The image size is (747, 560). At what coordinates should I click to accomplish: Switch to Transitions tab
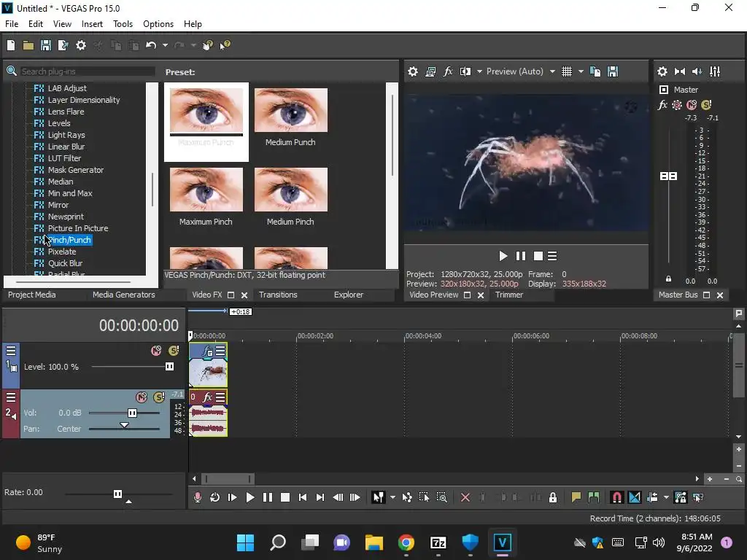tap(278, 295)
